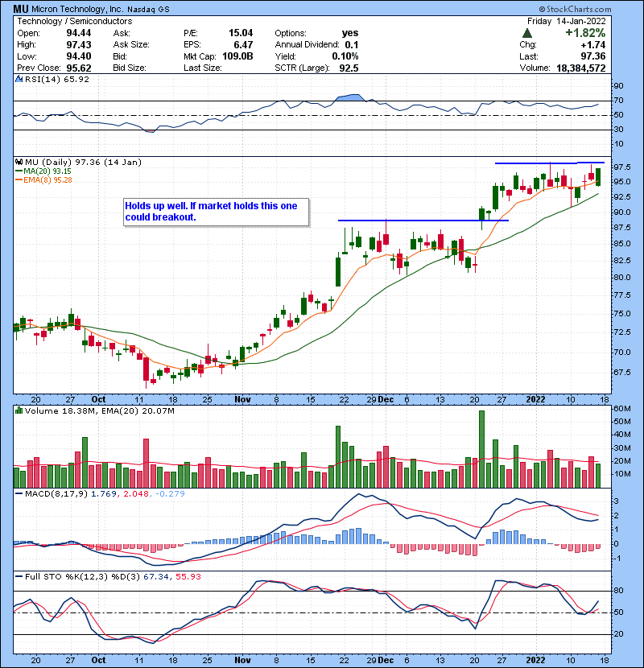Click the dark blue MACD legend line marker
Viewport: 644px width, 668px height.
pos(19,494)
